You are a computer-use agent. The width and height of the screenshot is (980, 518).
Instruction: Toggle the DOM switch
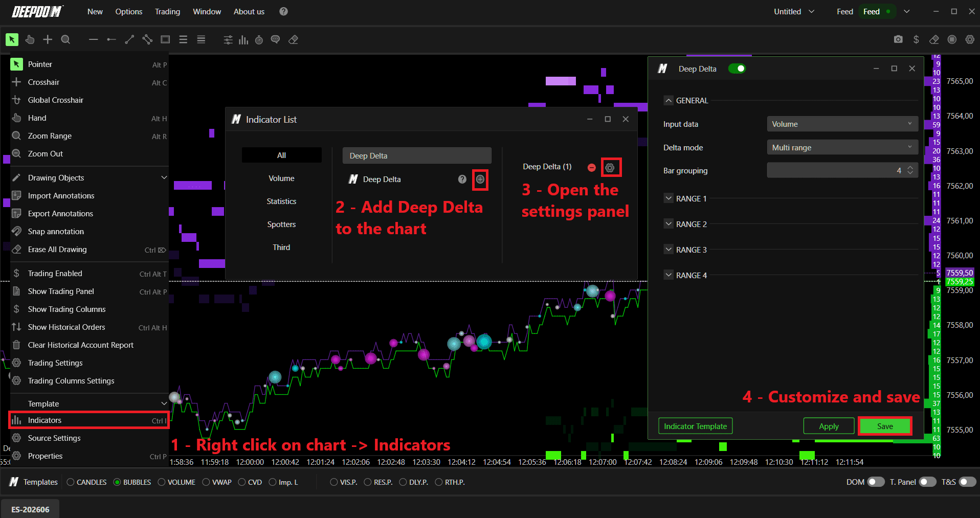pyautogui.click(x=876, y=482)
